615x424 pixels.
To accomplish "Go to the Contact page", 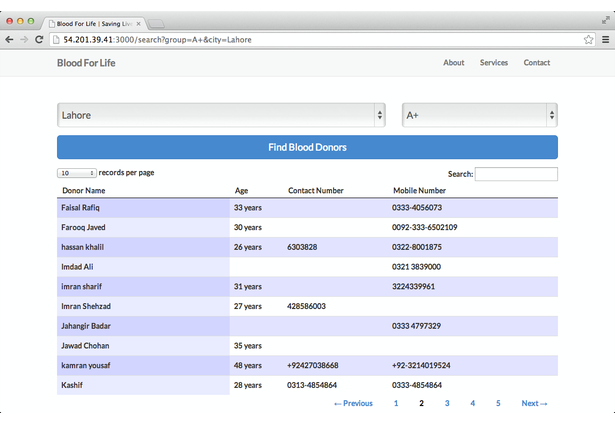I will click(x=537, y=63).
